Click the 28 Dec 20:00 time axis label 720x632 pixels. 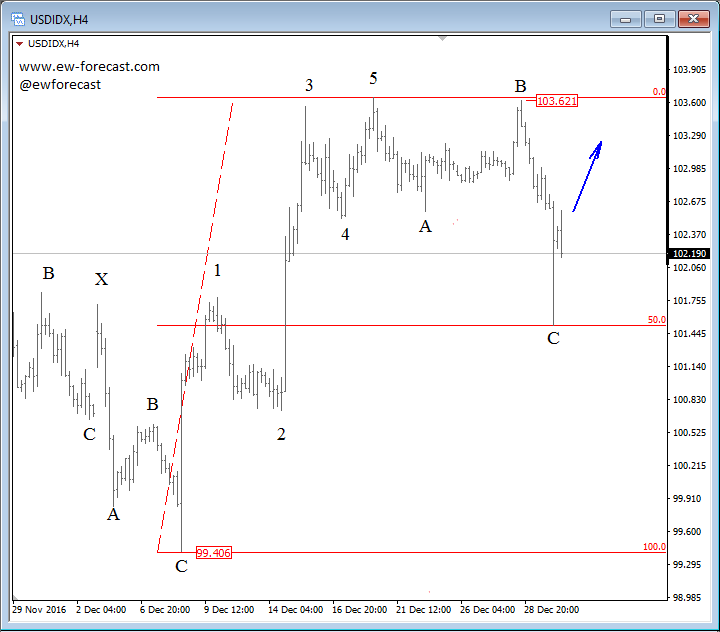point(551,609)
